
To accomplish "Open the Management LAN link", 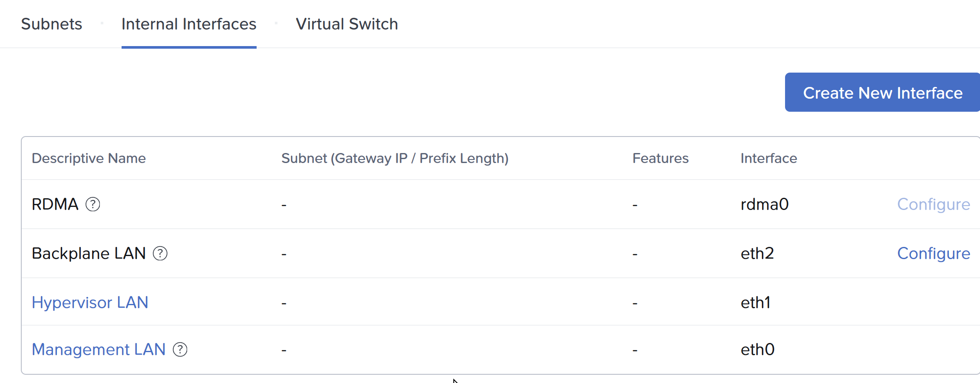I will point(99,350).
